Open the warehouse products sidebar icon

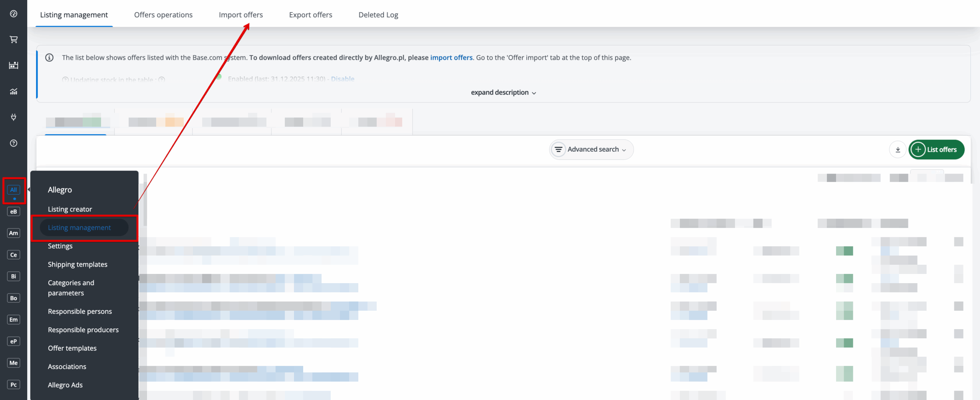(x=13, y=65)
